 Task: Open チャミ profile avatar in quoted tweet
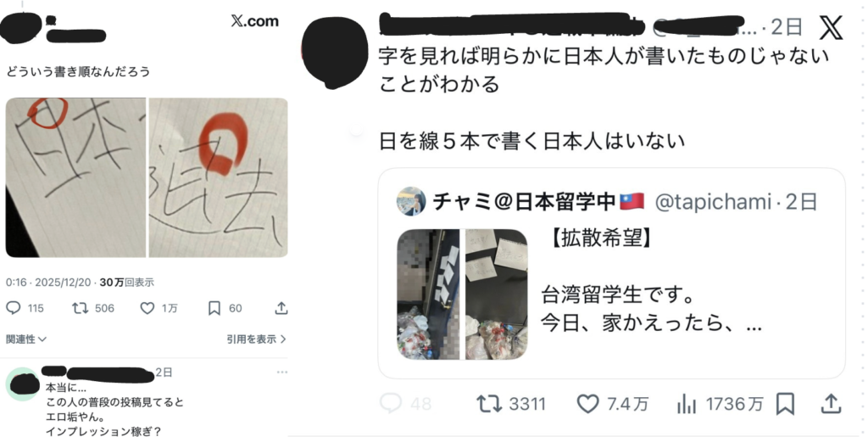(x=411, y=201)
